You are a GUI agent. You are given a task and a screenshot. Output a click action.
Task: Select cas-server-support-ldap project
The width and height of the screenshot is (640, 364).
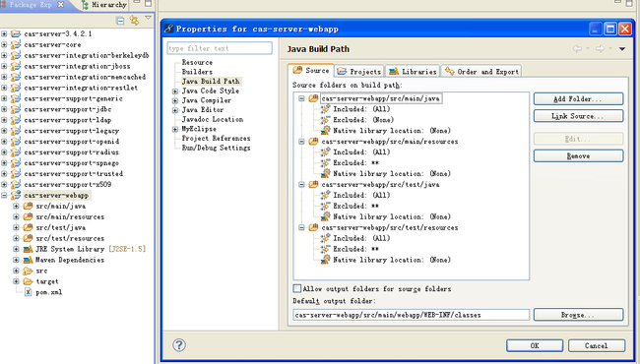tap(67, 120)
